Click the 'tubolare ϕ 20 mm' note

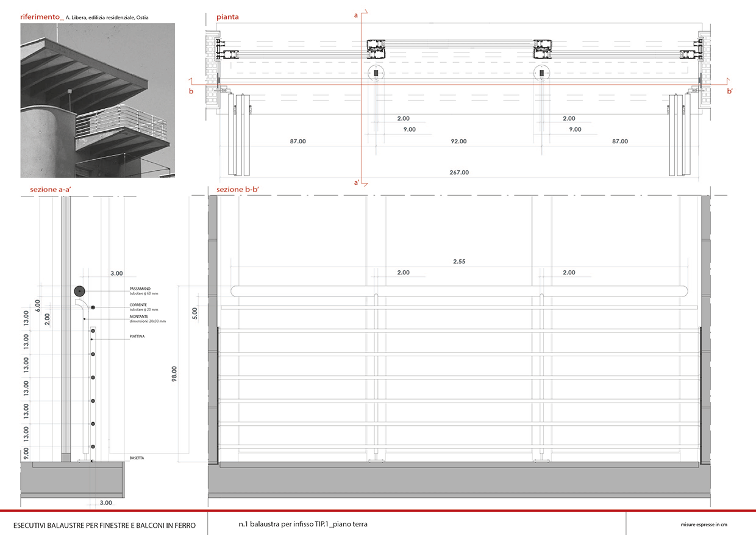coord(144,309)
